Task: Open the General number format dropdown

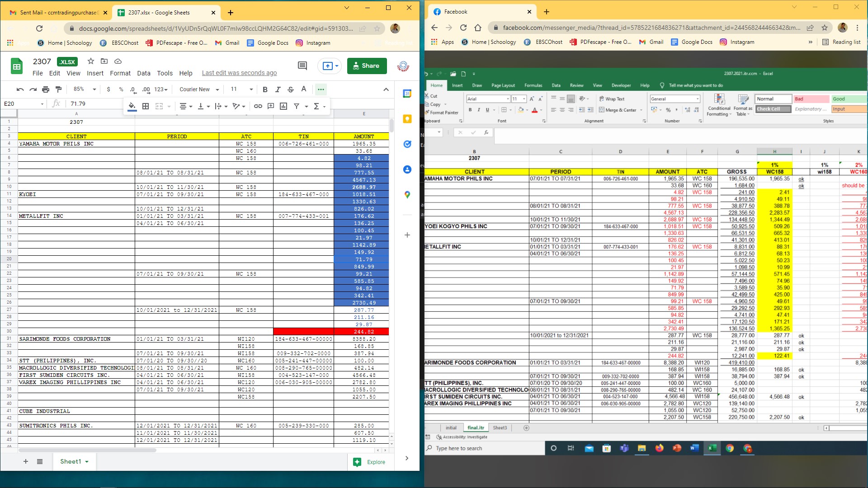Action: pos(675,99)
